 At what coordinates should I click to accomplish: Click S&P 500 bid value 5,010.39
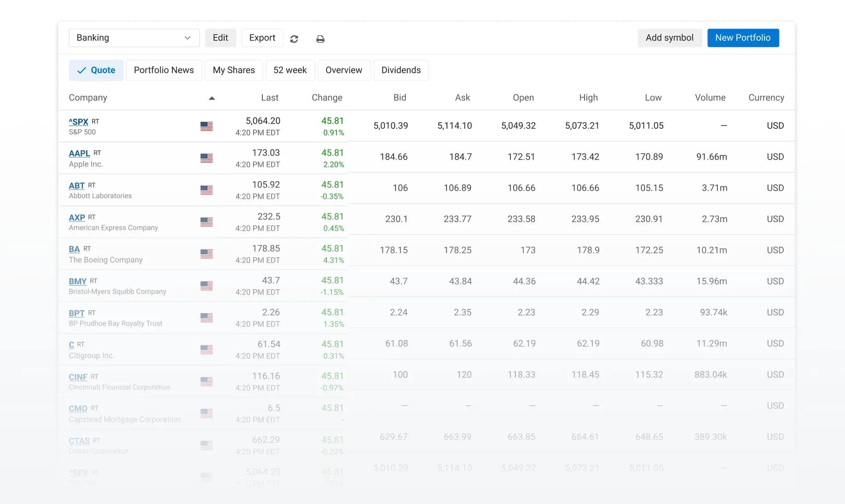(391, 126)
